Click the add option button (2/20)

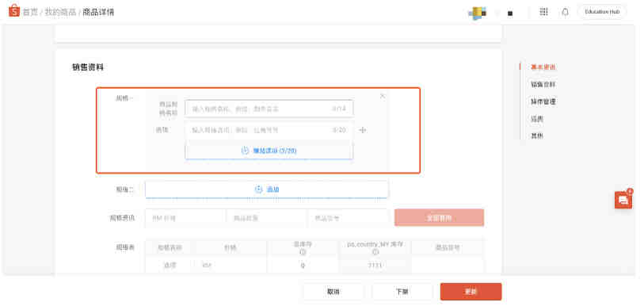[x=269, y=151]
